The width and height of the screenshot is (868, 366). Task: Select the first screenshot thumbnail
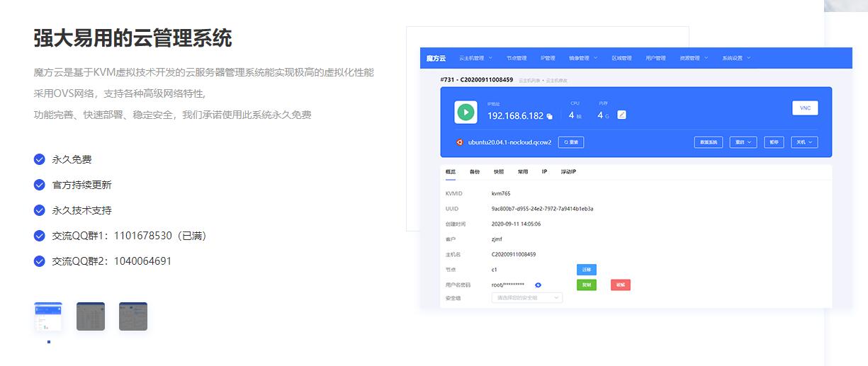coord(48,316)
